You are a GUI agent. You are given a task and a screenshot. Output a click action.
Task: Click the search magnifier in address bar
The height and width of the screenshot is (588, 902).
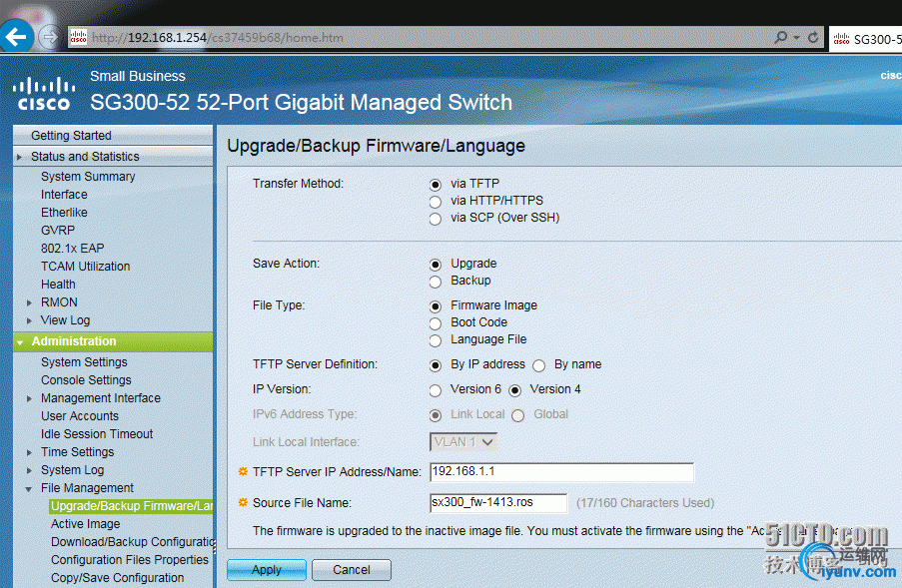coord(780,37)
